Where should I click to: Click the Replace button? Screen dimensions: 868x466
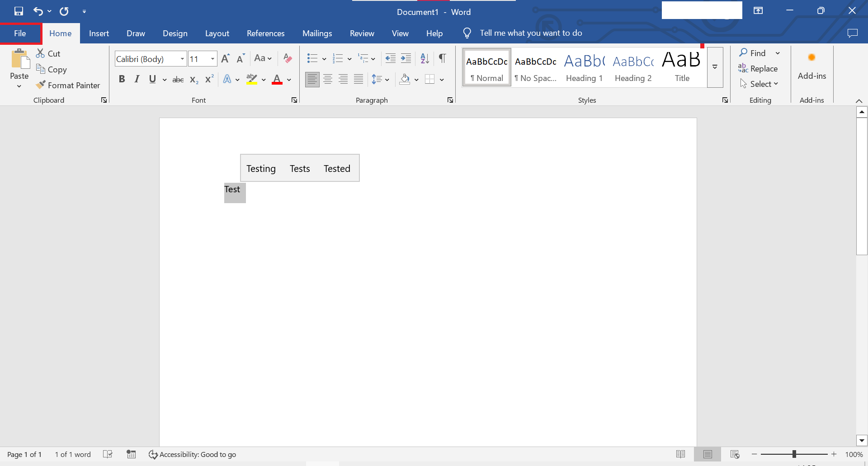[x=758, y=69]
